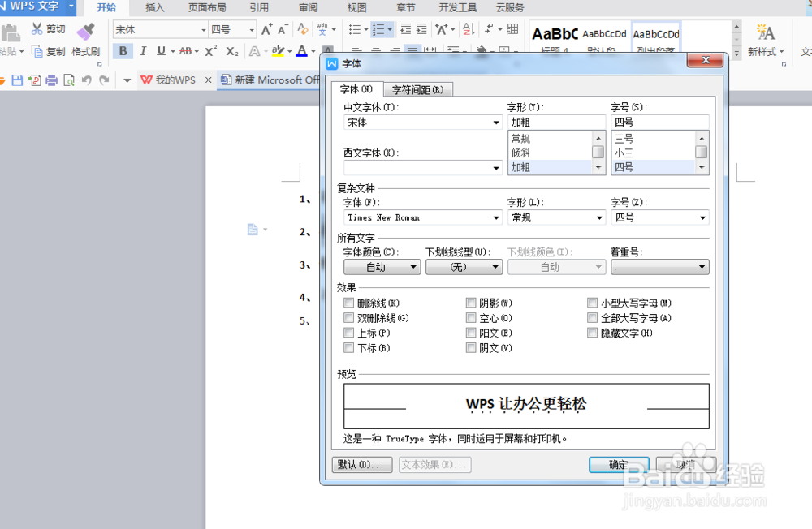Open the ribbon font name 宋体 dropdown
This screenshot has width=812, height=529.
coord(204,30)
